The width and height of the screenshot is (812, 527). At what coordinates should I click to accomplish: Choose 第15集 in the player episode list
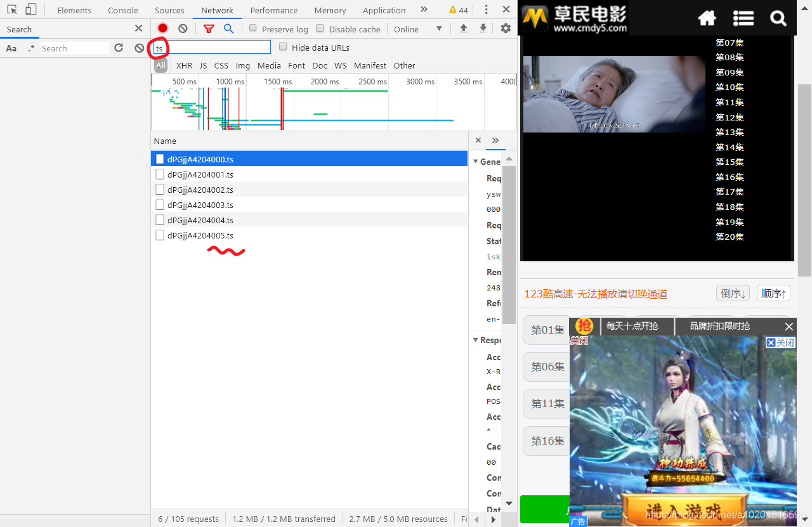point(730,162)
